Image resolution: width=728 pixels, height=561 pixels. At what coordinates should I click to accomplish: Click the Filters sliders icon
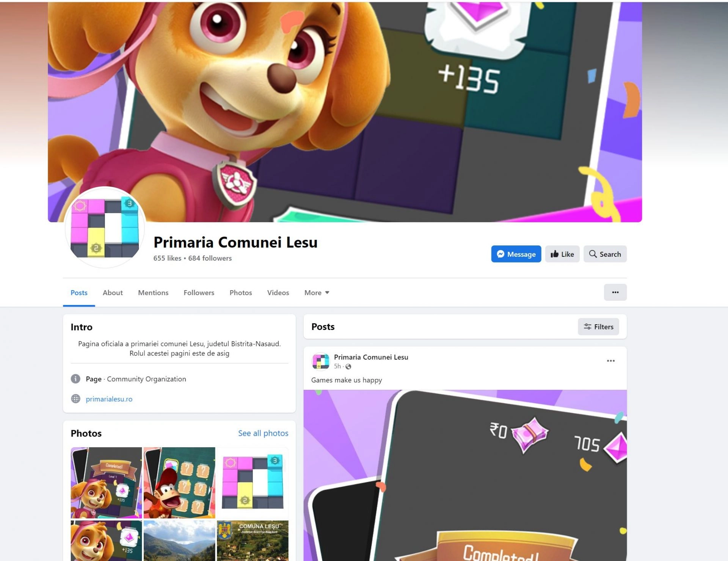[x=587, y=327]
